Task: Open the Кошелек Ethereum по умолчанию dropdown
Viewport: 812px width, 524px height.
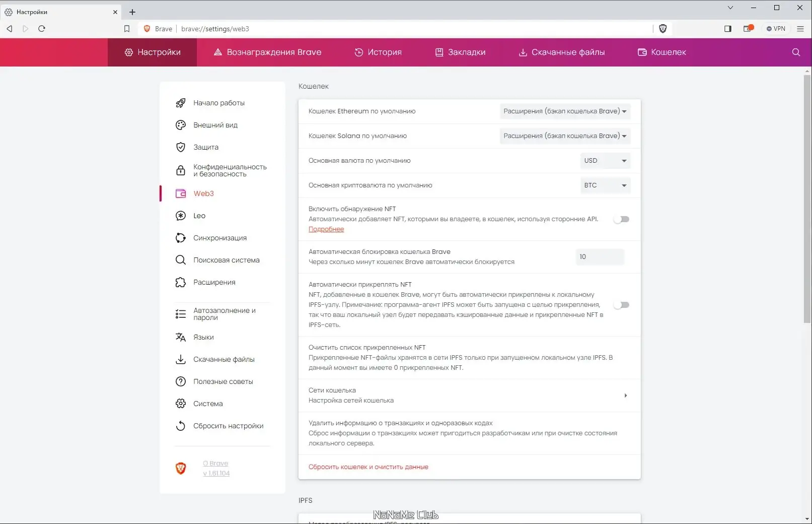Action: pyautogui.click(x=565, y=111)
